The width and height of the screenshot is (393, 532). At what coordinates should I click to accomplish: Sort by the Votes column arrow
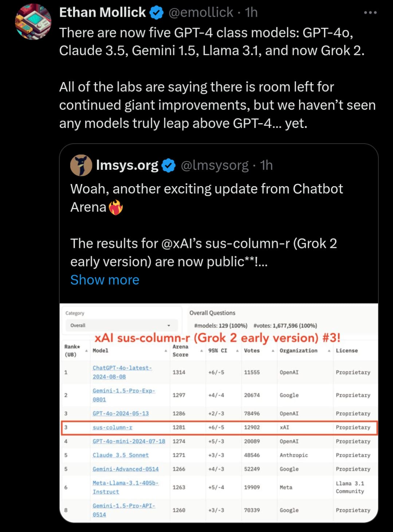(x=273, y=351)
